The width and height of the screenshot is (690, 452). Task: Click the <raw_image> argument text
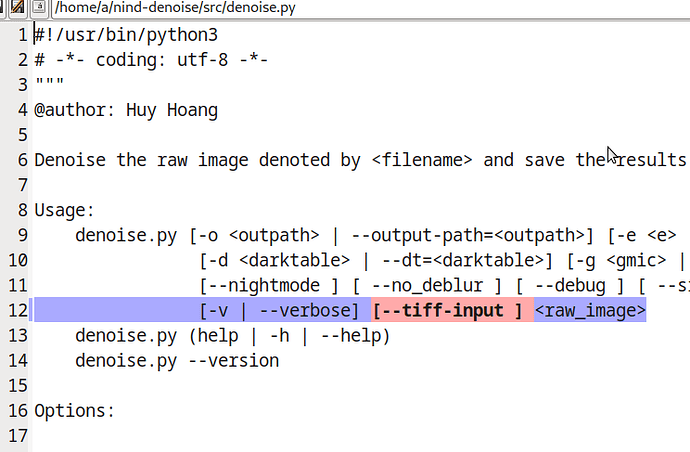point(590,310)
